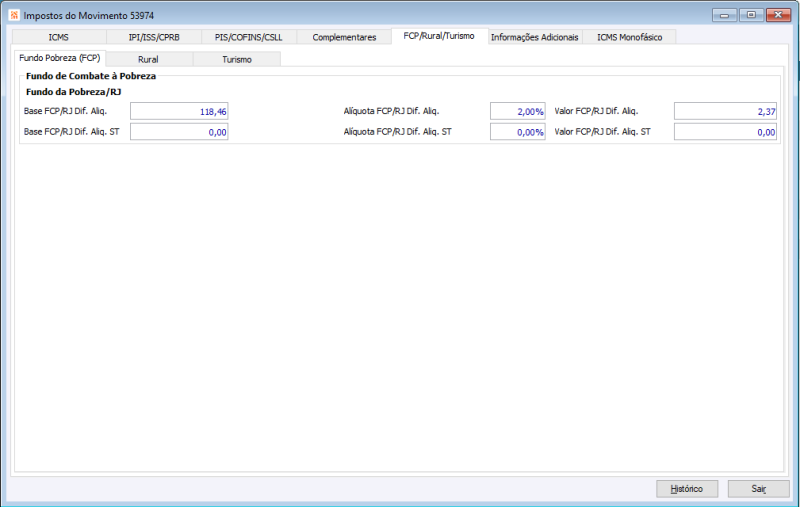Open the Rural sub-tab

coord(148,59)
